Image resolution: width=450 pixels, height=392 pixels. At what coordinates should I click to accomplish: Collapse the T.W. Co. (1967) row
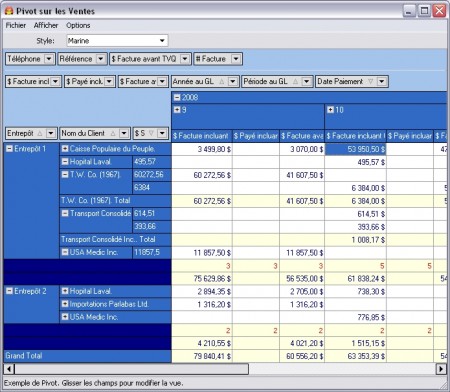65,175
